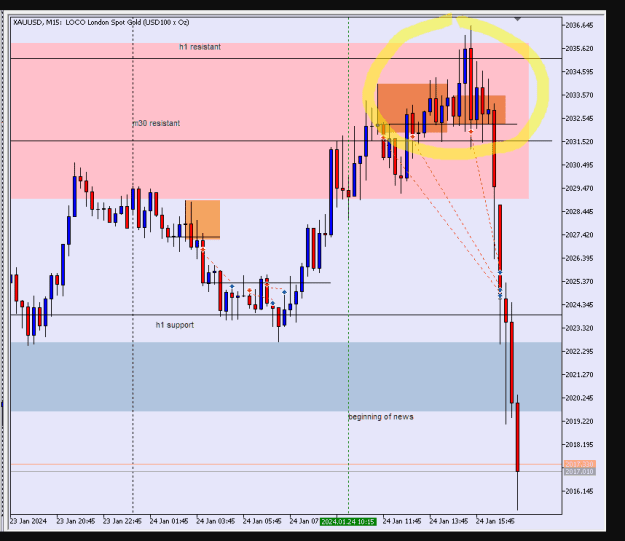Click the "24 Jan 13:45" time label
Image resolution: width=625 pixels, height=541 pixels.
click(x=448, y=521)
